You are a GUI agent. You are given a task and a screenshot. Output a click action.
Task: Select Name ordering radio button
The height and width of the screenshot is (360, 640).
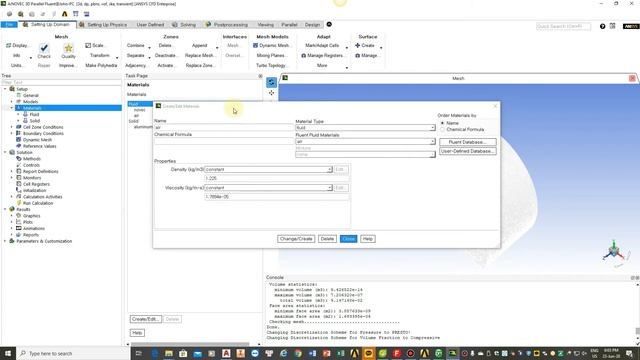click(x=442, y=123)
